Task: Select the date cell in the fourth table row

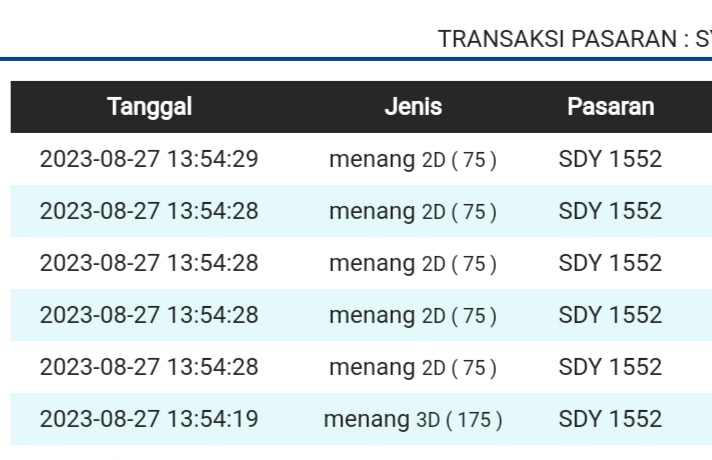Action: (x=149, y=315)
